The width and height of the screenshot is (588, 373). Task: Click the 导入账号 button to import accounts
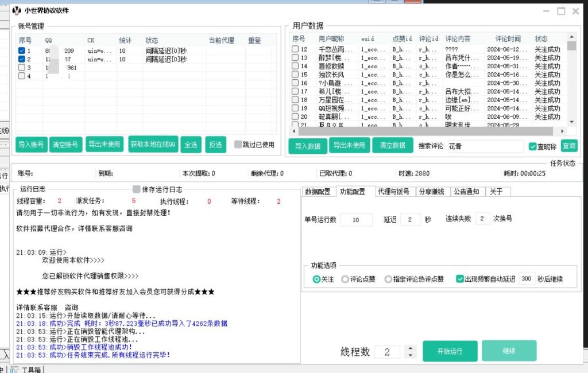tap(31, 145)
